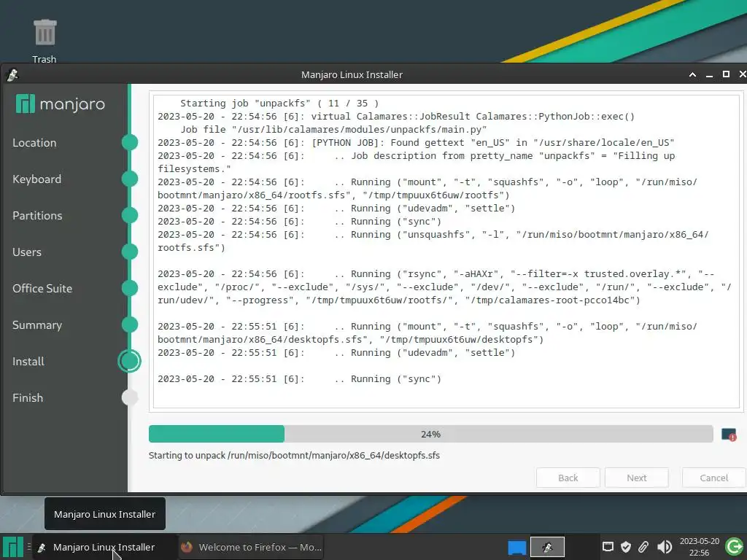
Task: Click the green session logout icon
Action: [x=734, y=547]
